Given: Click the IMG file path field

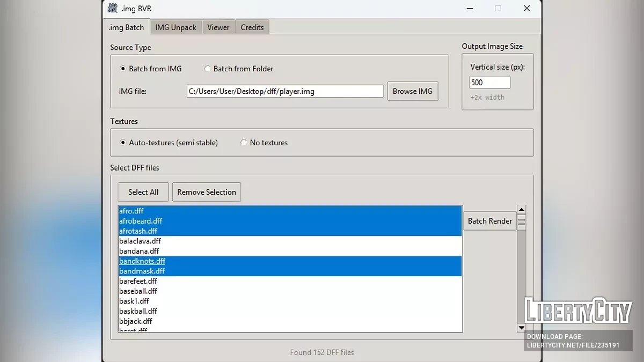Looking at the screenshot, I should pyautogui.click(x=285, y=91).
